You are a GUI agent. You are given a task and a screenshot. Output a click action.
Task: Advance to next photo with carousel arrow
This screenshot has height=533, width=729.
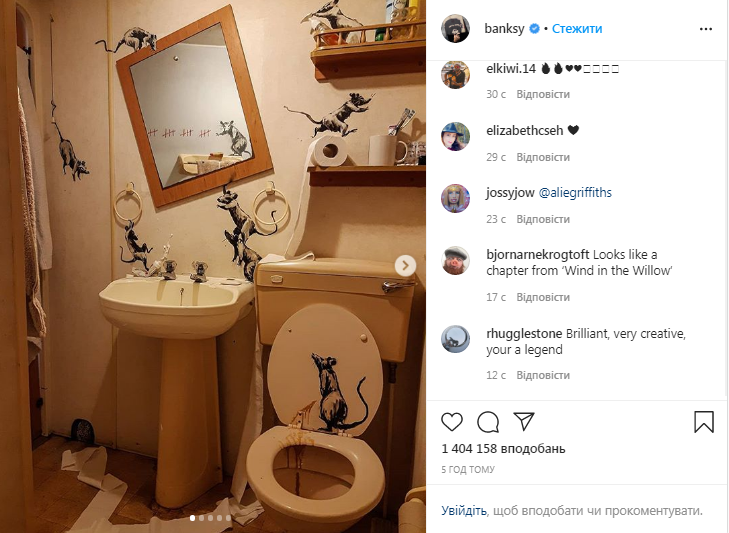click(x=405, y=266)
